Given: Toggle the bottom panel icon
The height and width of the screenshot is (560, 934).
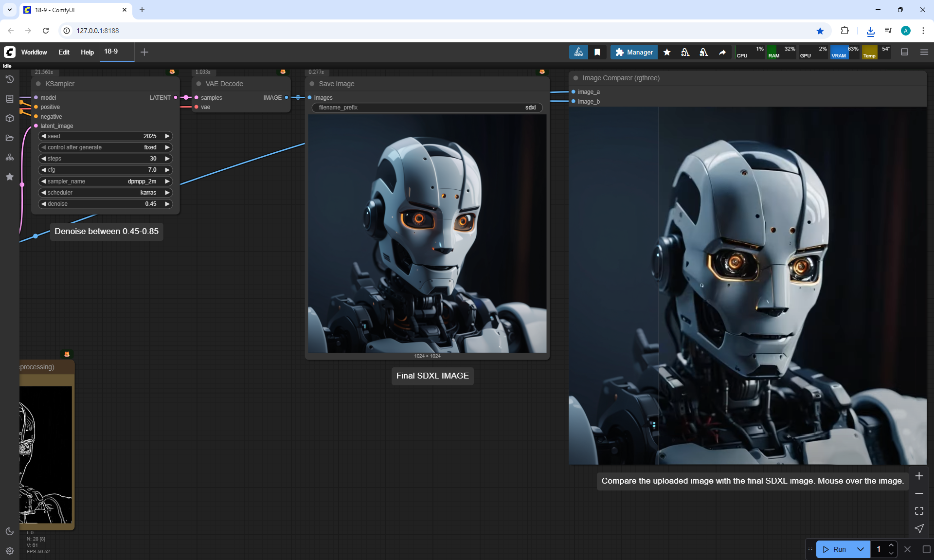Looking at the screenshot, I should (x=904, y=52).
